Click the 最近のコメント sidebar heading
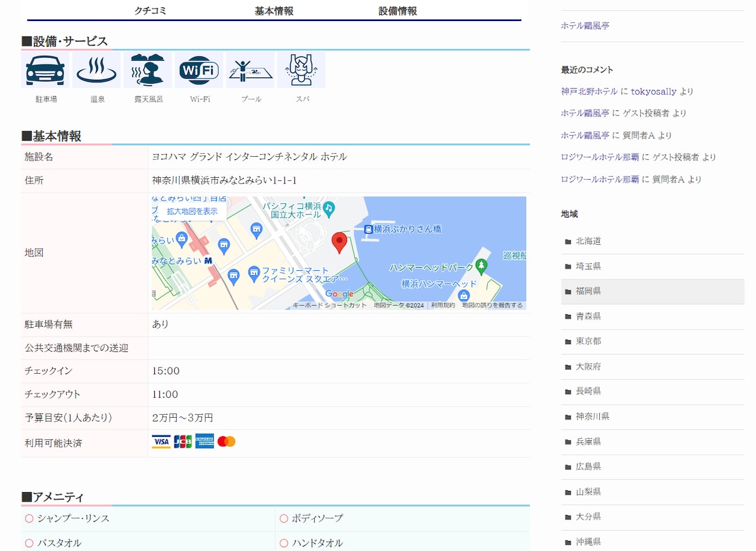This screenshot has height=551, width=756. pos(587,70)
